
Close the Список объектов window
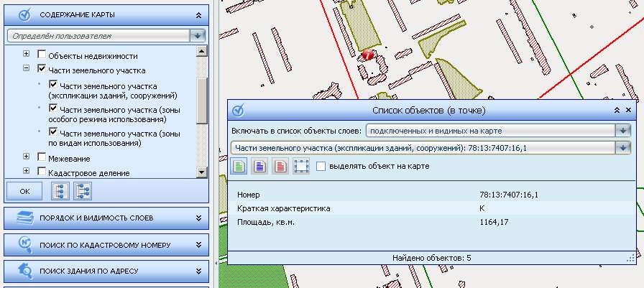[628, 111]
